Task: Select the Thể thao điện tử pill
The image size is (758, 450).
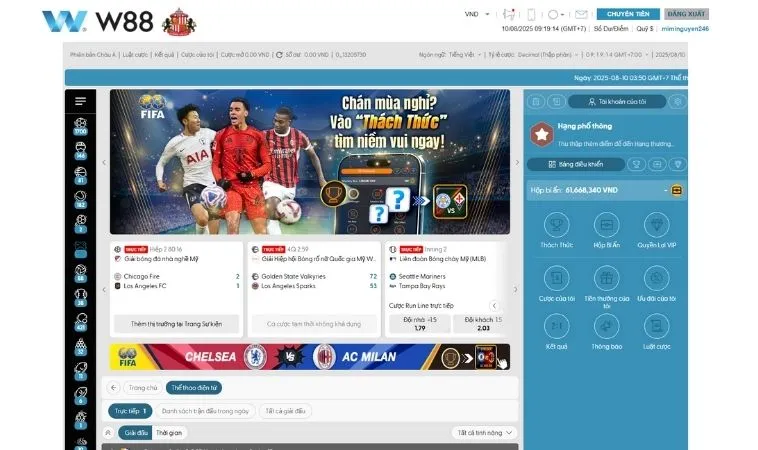Action: [x=194, y=388]
